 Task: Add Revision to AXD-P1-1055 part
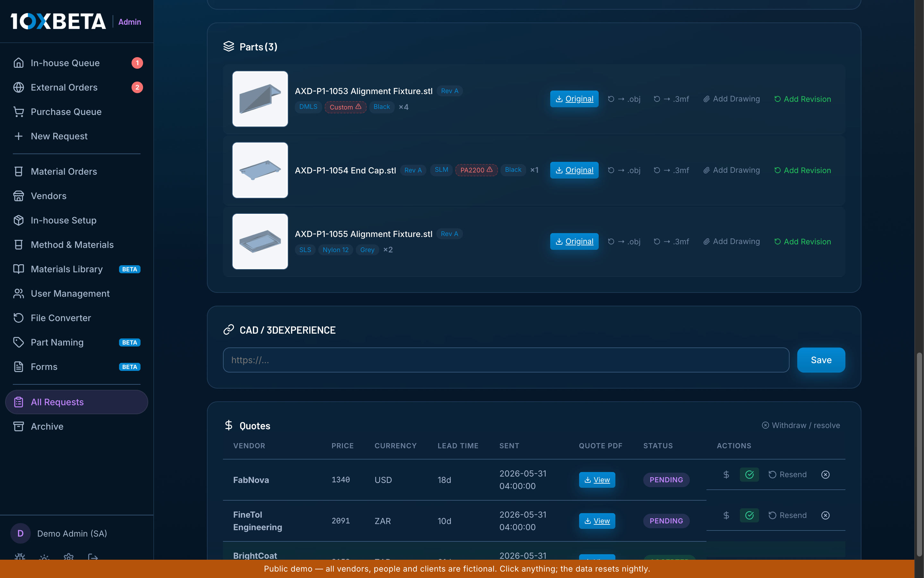click(803, 241)
